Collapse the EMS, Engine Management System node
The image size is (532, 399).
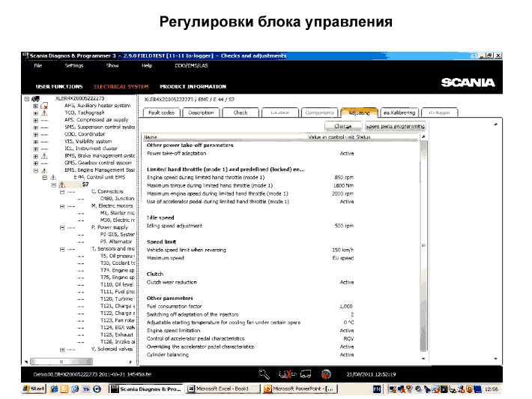pos(35,169)
